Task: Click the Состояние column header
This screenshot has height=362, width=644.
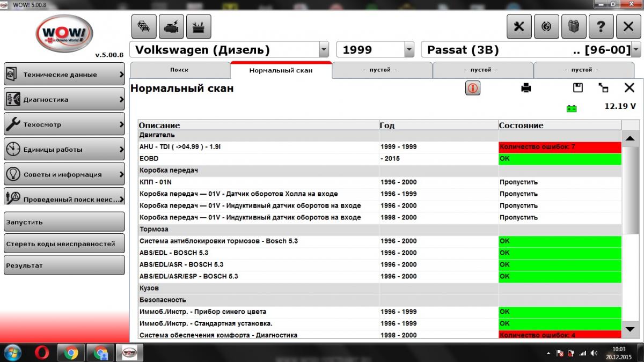Action: tap(560, 125)
